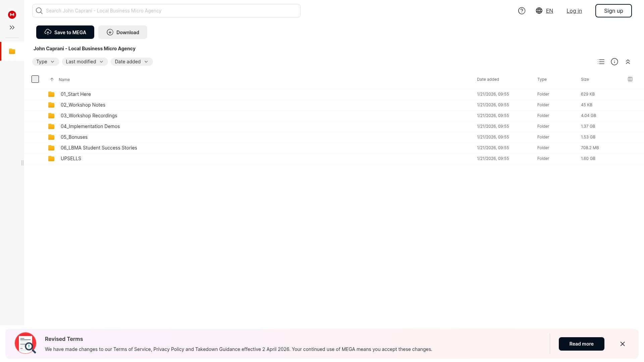Open the Last modified filter dropdown
The height and width of the screenshot is (362, 644).
pos(85,62)
